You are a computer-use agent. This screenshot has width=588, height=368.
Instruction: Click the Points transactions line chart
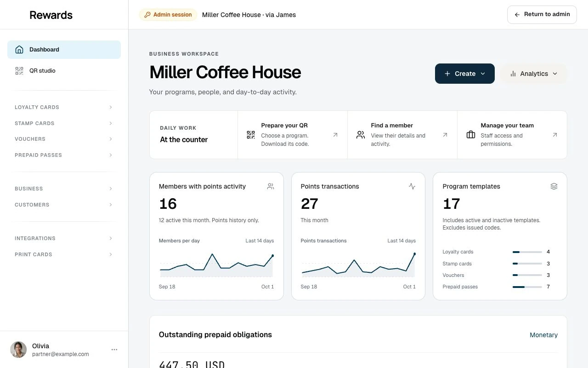[x=358, y=265]
